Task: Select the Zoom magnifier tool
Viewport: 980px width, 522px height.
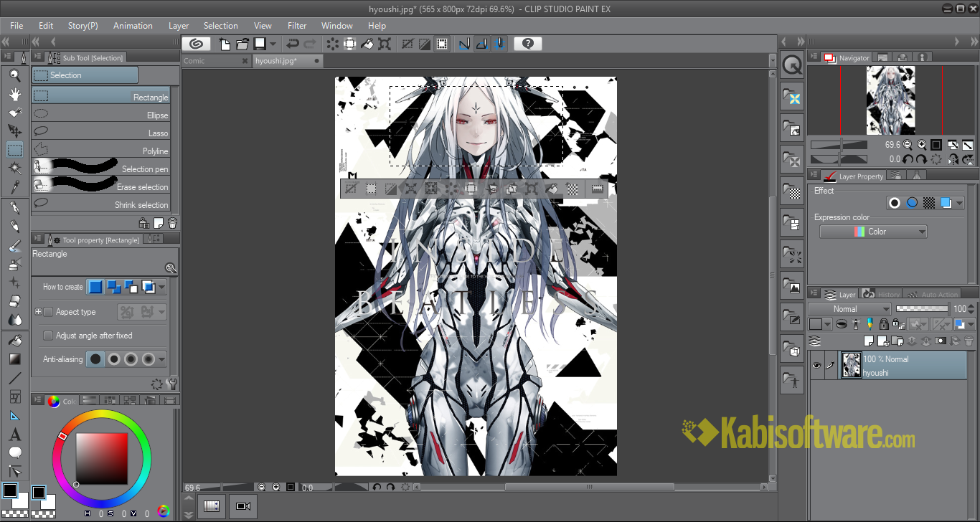Action: click(x=14, y=75)
